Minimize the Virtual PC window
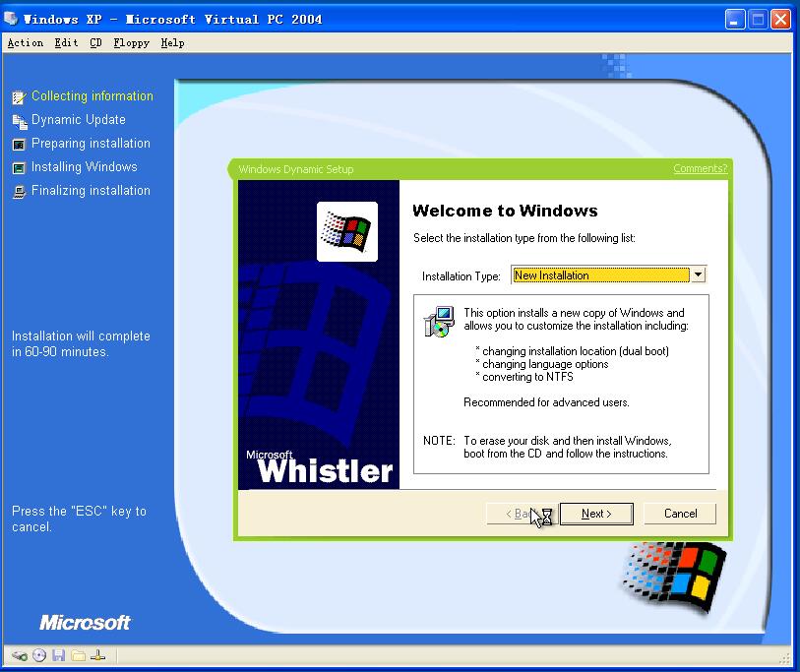Viewport: 800px width, 672px height. click(x=735, y=20)
